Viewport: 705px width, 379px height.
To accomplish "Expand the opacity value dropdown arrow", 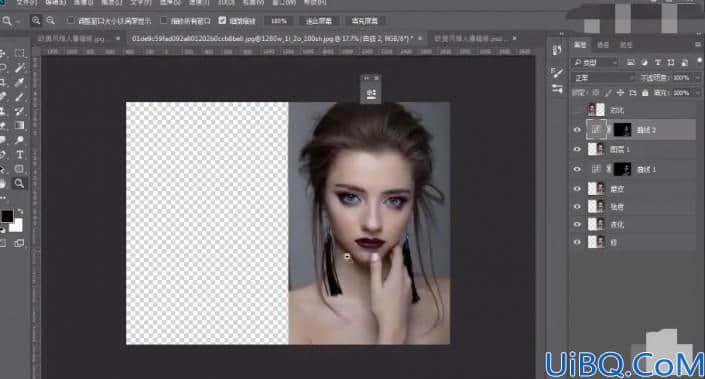I will point(697,78).
